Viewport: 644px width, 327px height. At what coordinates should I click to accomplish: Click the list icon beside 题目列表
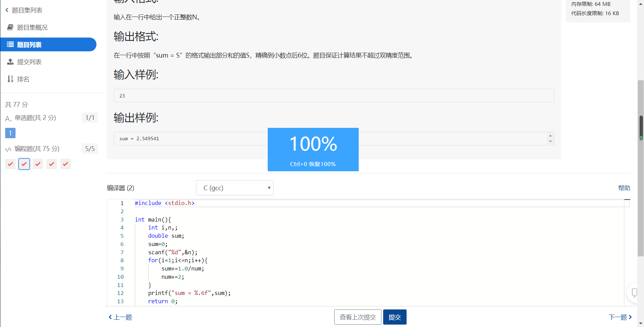[10, 44]
